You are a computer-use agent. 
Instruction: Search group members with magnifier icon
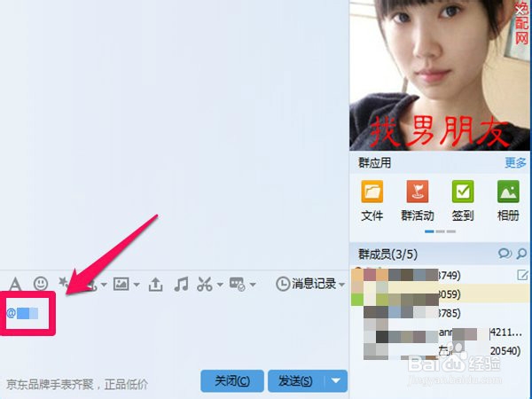coord(521,254)
